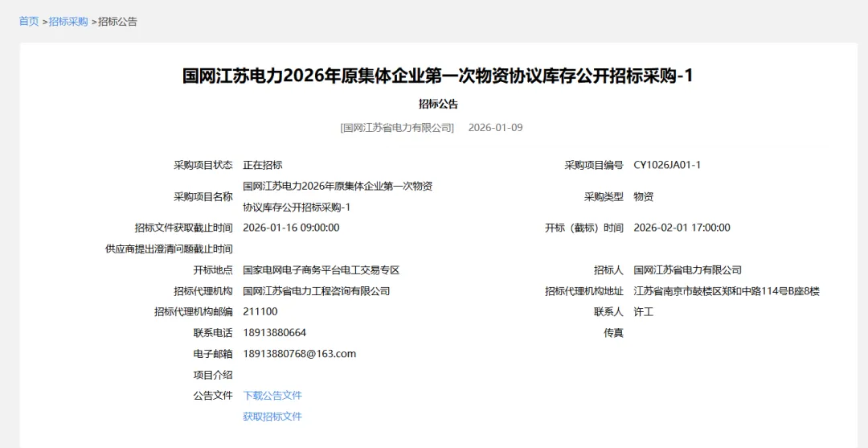Click deadline 2026-01-16 09:00:00
This screenshot has height=448, width=868.
(291, 228)
